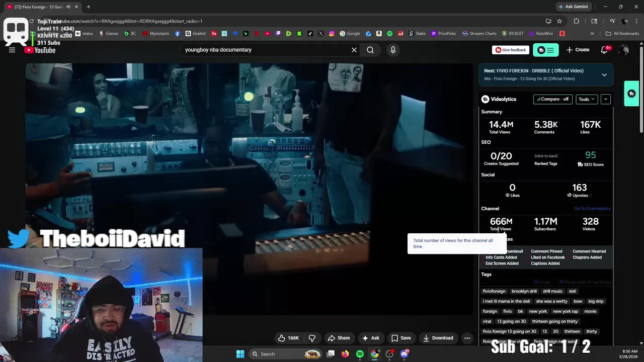Dislike the video with thumbs down
Screen dimensions: 644x362
point(312,338)
